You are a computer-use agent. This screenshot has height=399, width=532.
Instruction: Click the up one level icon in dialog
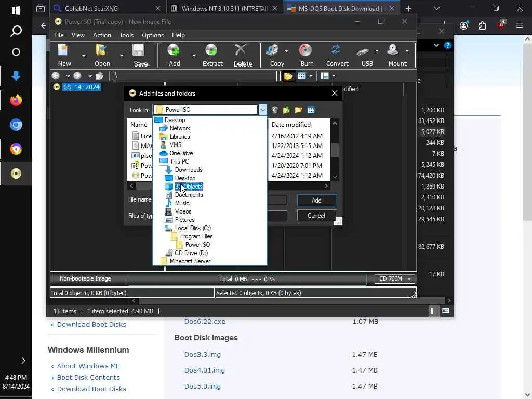[x=287, y=110]
